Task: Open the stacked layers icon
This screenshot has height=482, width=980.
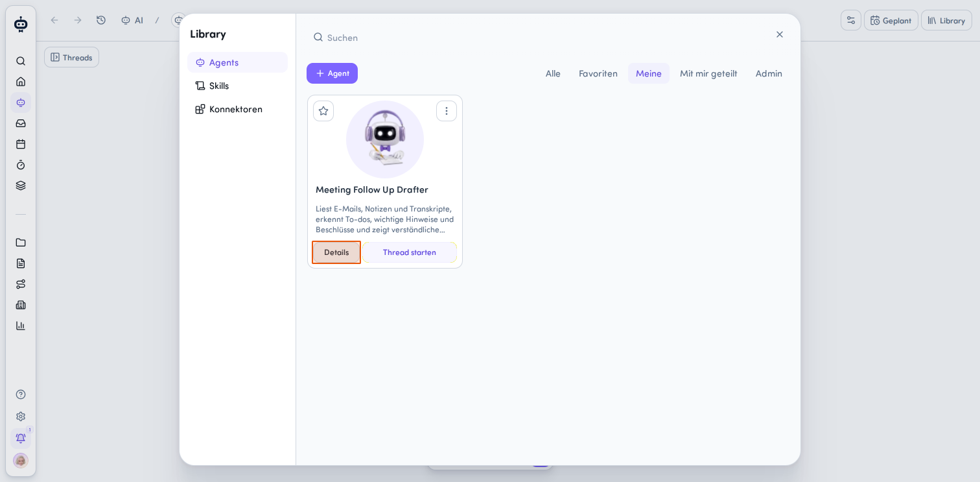Action: click(21, 186)
